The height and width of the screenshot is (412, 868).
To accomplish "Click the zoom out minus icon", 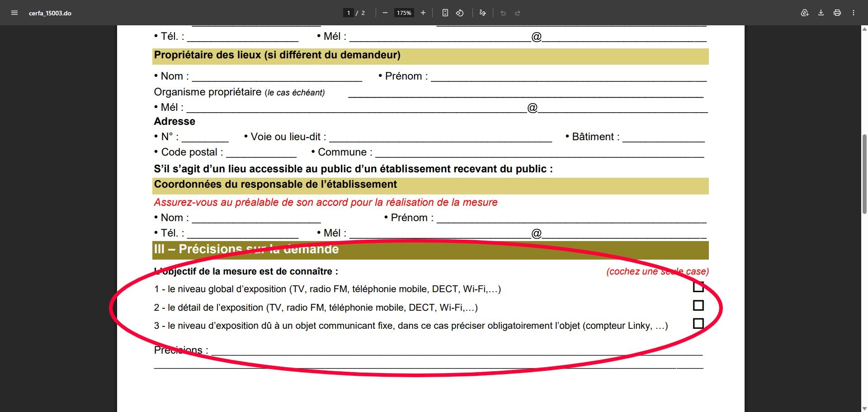I will click(x=385, y=13).
